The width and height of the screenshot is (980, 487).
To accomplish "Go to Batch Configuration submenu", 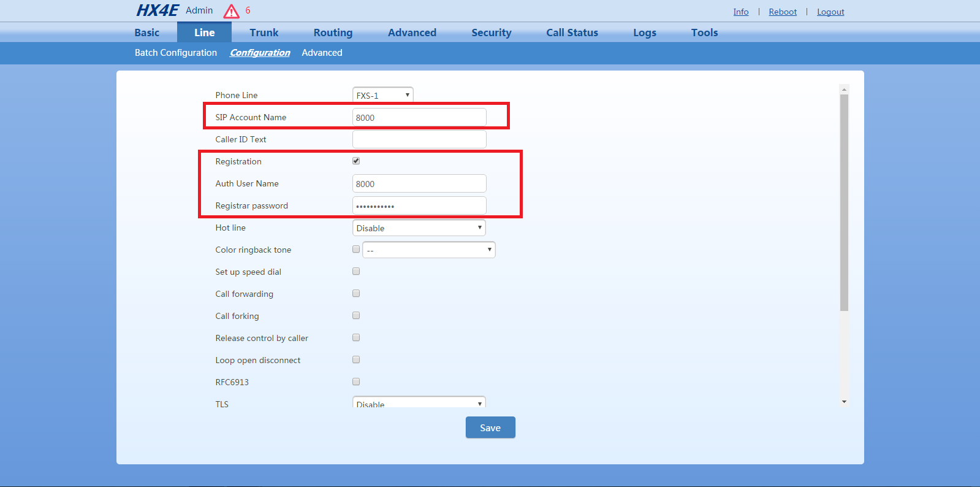I will pos(176,53).
